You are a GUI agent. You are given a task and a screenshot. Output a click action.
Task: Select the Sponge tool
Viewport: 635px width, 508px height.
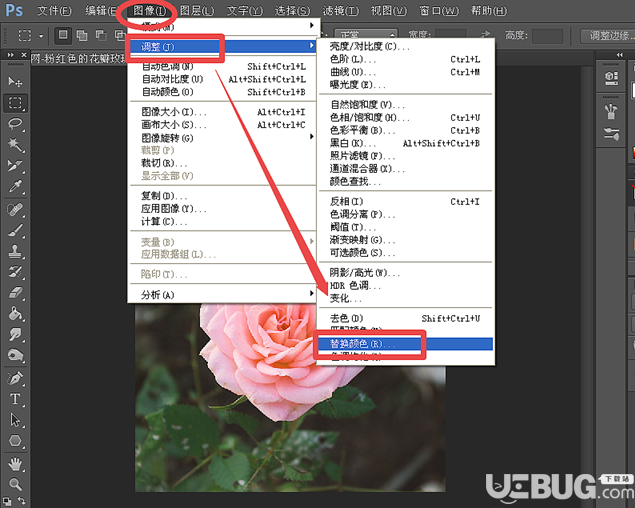pyautogui.click(x=15, y=356)
